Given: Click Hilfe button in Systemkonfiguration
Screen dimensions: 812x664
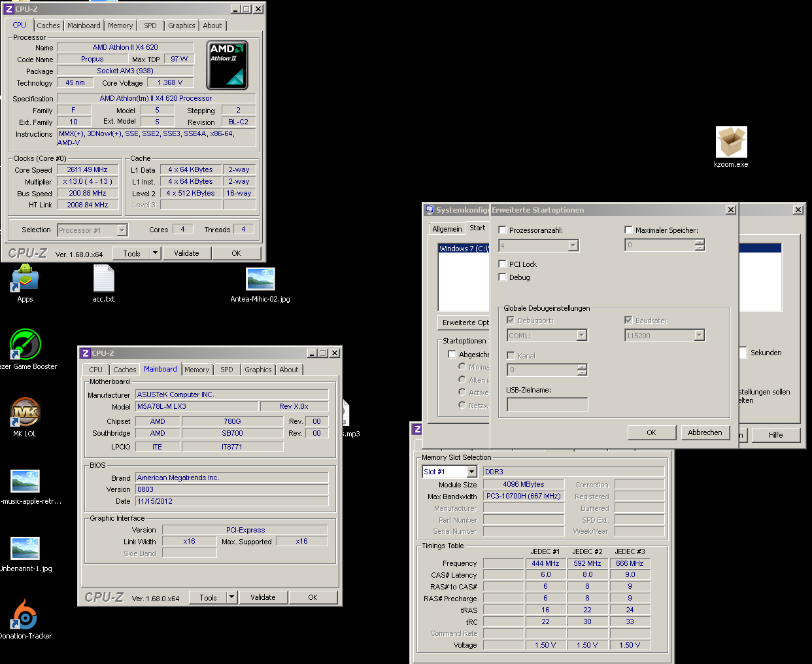Looking at the screenshot, I should click(x=776, y=435).
